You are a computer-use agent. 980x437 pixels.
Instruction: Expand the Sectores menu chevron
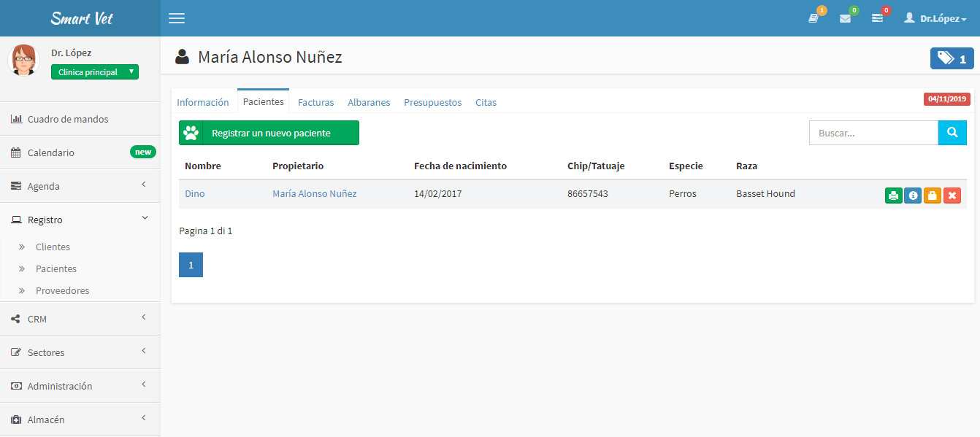click(x=144, y=351)
